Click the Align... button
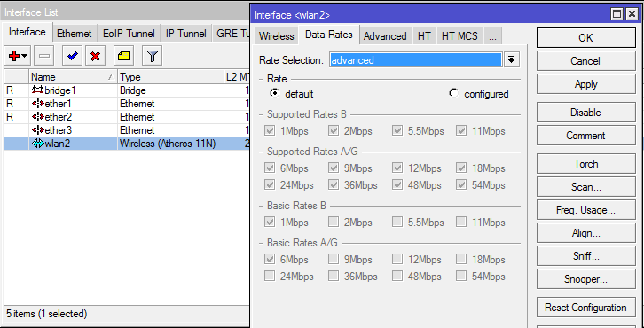The width and height of the screenshot is (644, 328). pyautogui.click(x=585, y=233)
